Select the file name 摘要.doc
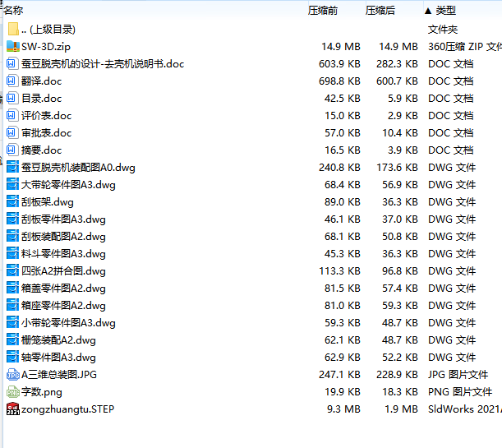The width and height of the screenshot is (502, 448). pyautogui.click(x=41, y=150)
